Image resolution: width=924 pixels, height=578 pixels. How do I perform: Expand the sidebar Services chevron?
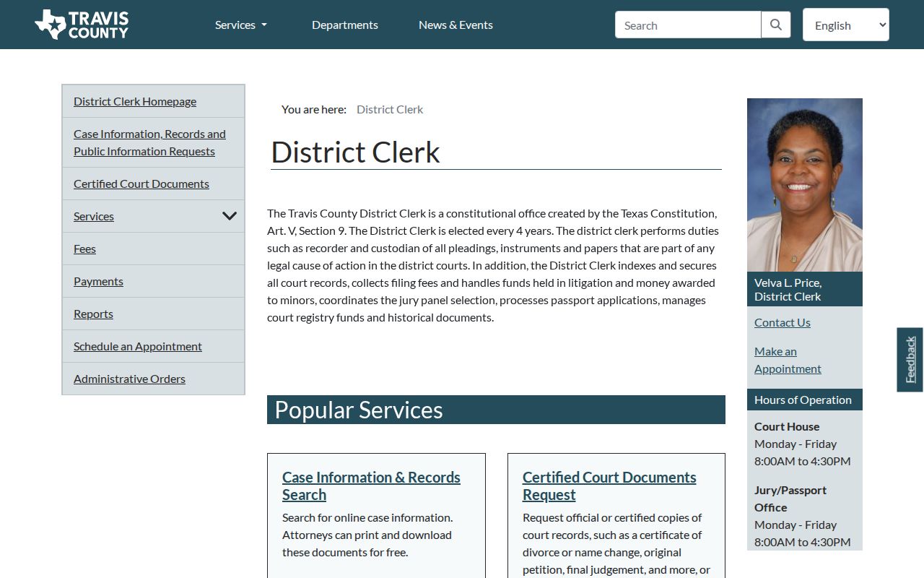[x=230, y=216]
